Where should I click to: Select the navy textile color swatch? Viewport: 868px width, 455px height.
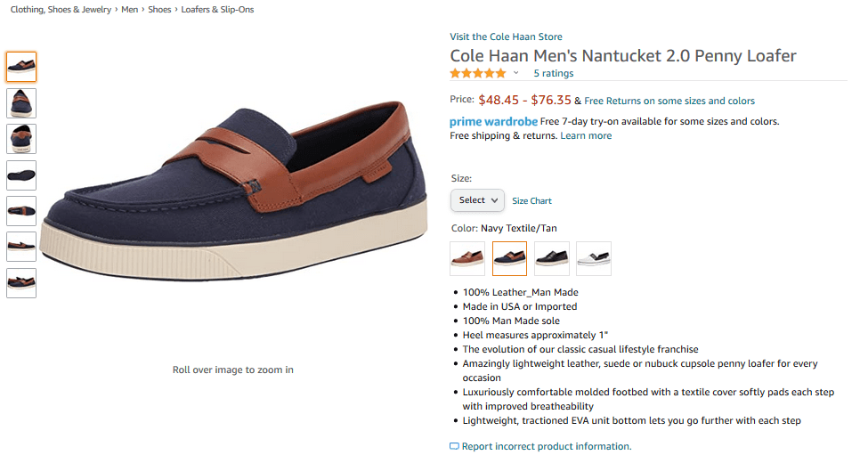(x=509, y=259)
